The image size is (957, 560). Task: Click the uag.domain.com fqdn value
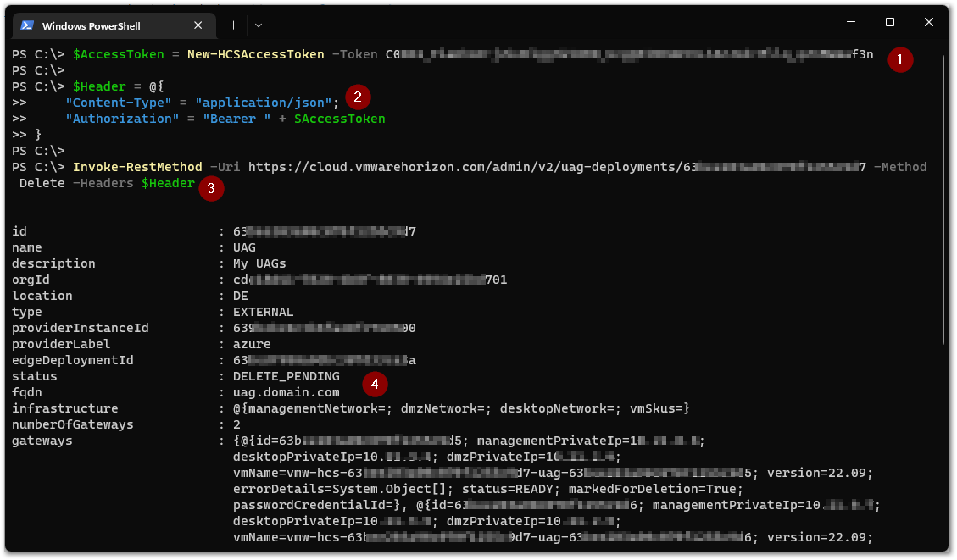point(287,392)
